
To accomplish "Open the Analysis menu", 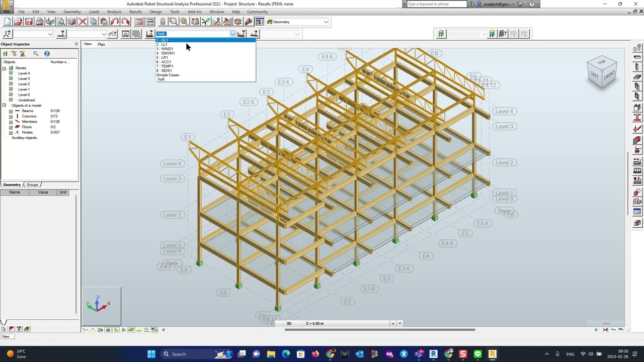I will (114, 12).
